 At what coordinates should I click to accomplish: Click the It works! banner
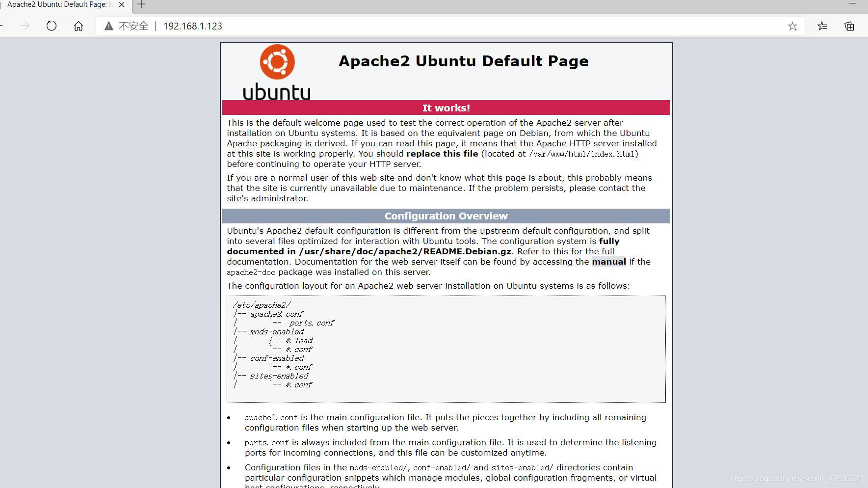pos(446,108)
